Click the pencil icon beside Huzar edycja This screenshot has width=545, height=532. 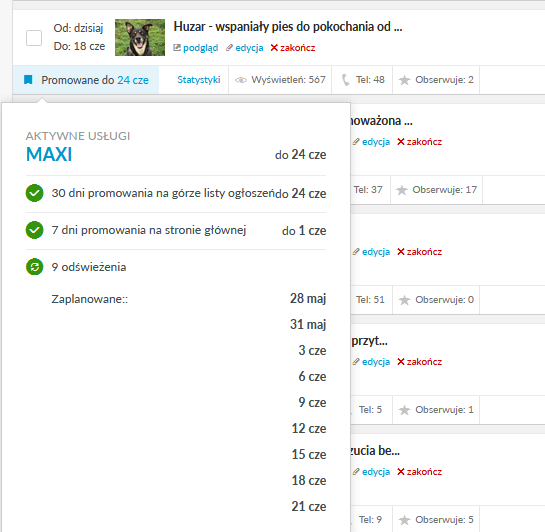[229, 48]
